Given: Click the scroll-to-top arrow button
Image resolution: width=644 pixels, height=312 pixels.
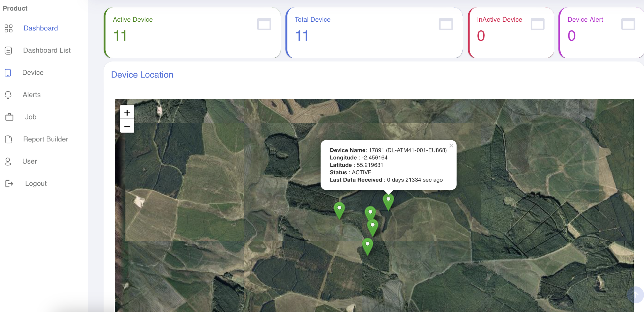Looking at the screenshot, I should click(x=635, y=294).
